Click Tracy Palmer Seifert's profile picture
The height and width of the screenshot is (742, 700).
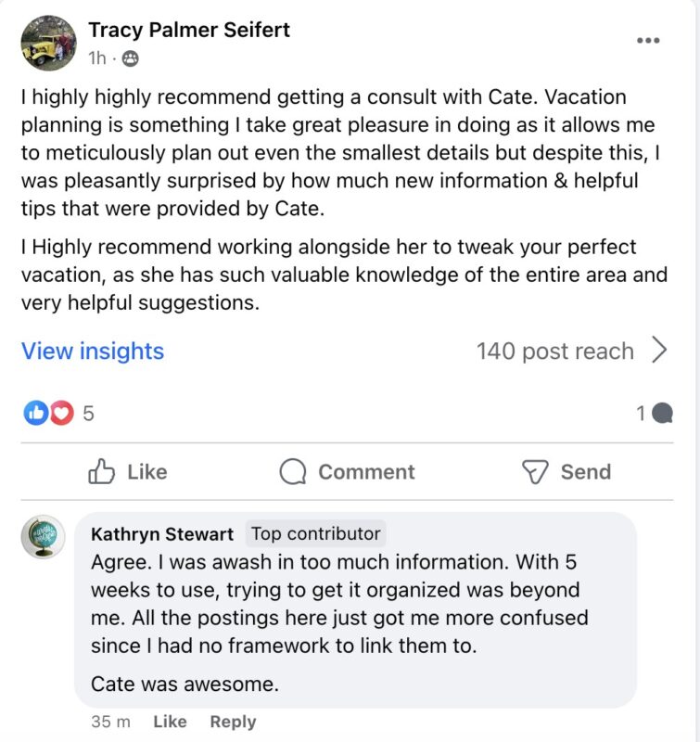point(48,42)
